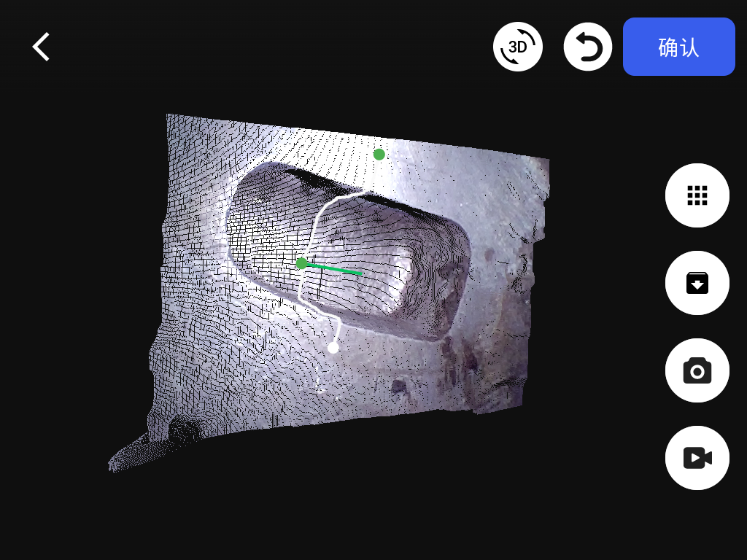Take a snapshot with the camera button
The image size is (747, 560).
[x=697, y=370]
